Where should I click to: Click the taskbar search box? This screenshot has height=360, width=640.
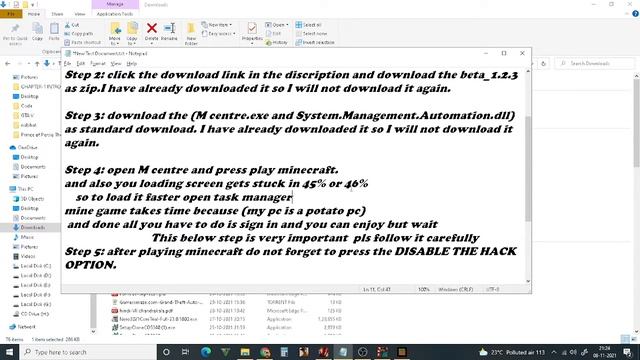tap(88, 352)
